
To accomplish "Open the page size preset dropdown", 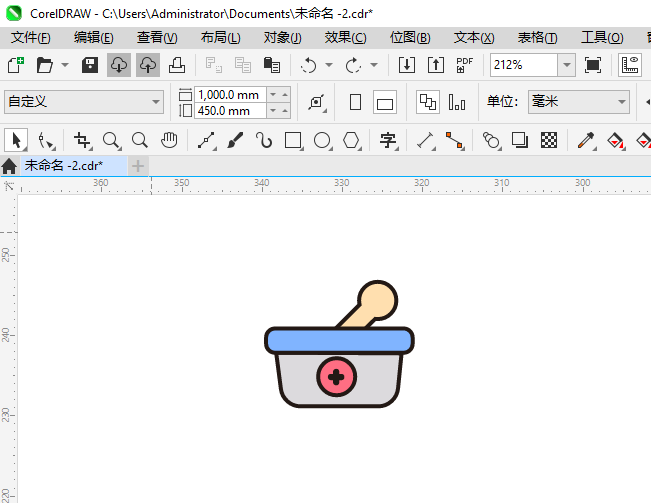I will tap(84, 102).
